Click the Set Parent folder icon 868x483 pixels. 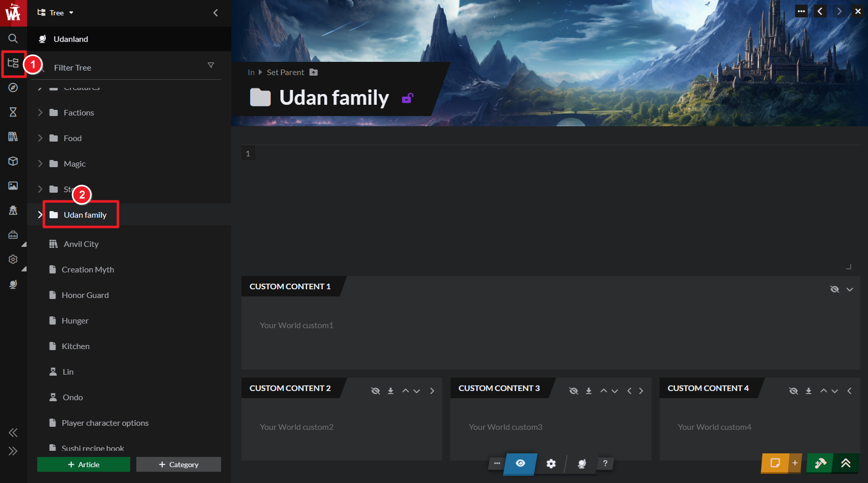click(x=314, y=72)
